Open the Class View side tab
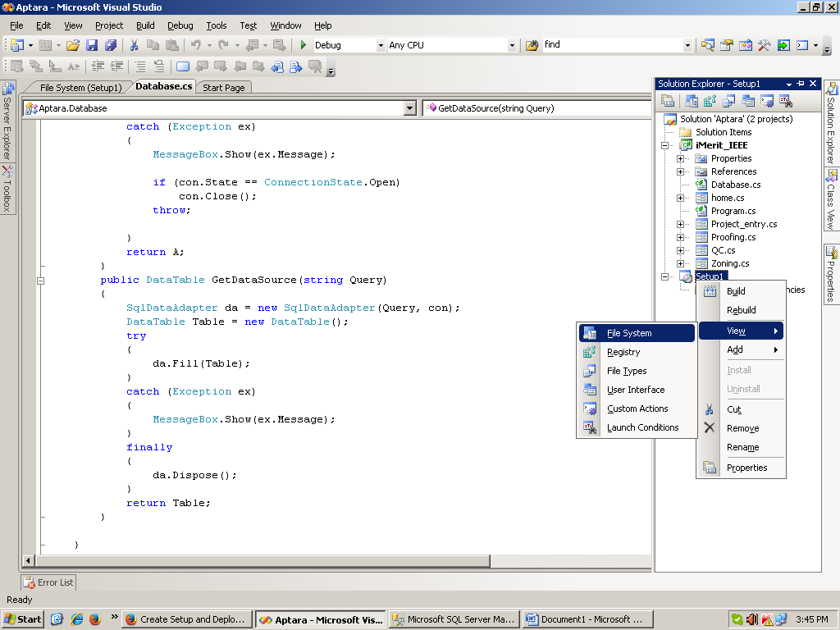840x630 pixels. [831, 199]
